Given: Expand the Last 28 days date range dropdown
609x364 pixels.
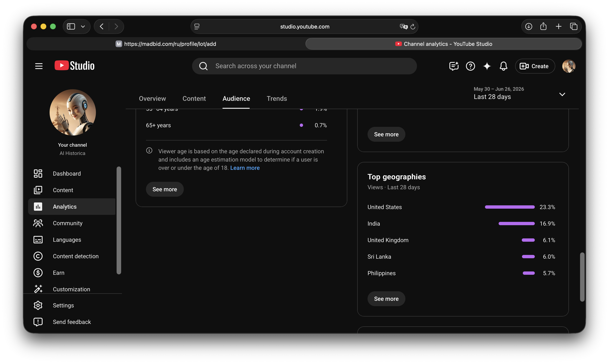Looking at the screenshot, I should pos(520,93).
